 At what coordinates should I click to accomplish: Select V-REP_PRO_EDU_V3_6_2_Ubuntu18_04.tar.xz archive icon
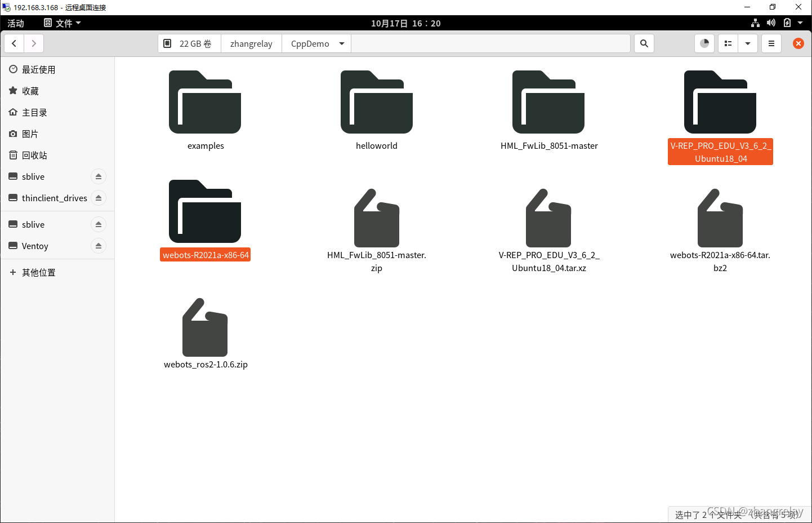pyautogui.click(x=548, y=218)
